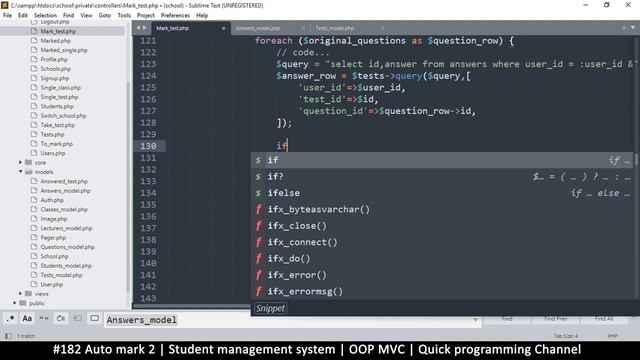Toggle the side bar icon in status bar
Screen dimensions: 640x360
point(8,336)
